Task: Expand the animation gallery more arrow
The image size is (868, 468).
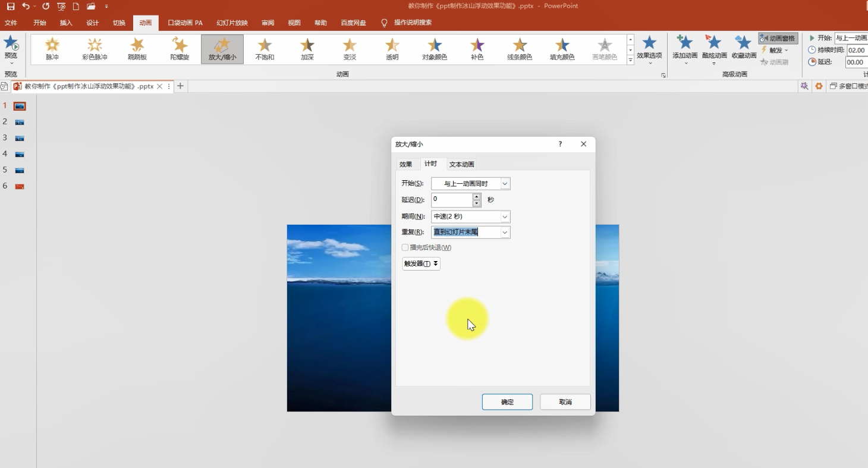Action: [630, 60]
